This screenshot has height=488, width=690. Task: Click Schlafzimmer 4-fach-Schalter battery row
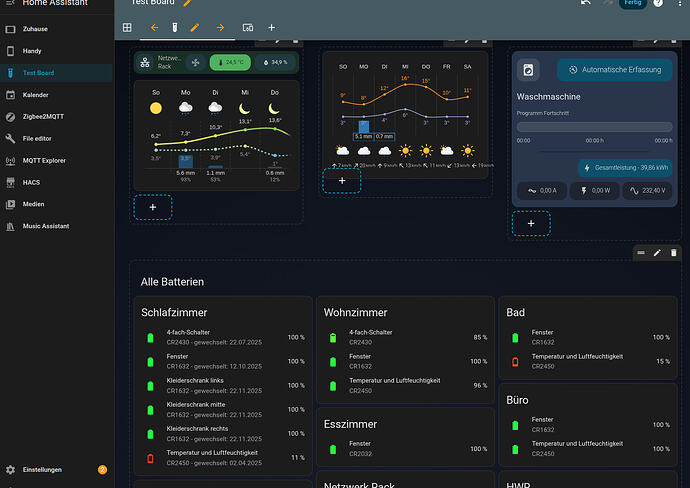tap(223, 338)
